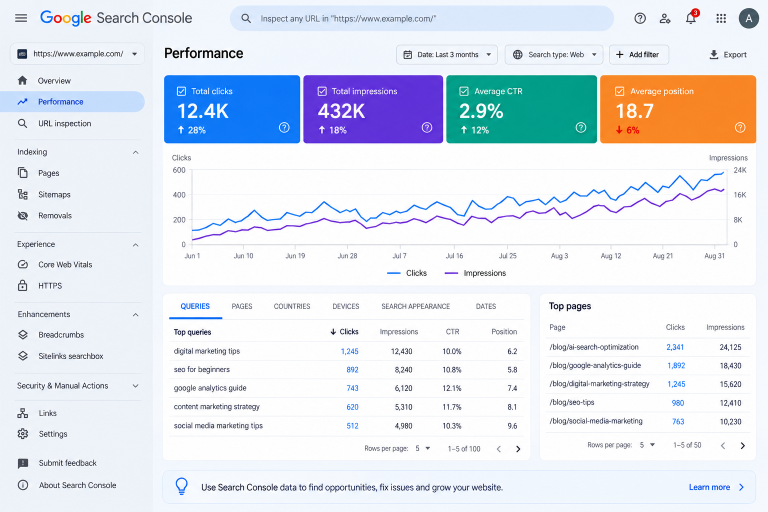Viewport: 768px width, 512px height.
Task: Open the Google apps grid
Action: 721,19
